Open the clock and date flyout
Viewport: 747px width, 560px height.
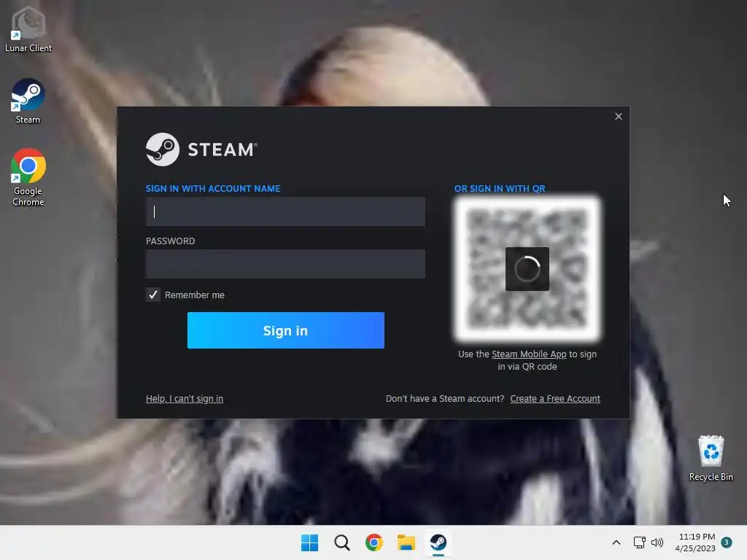click(695, 542)
